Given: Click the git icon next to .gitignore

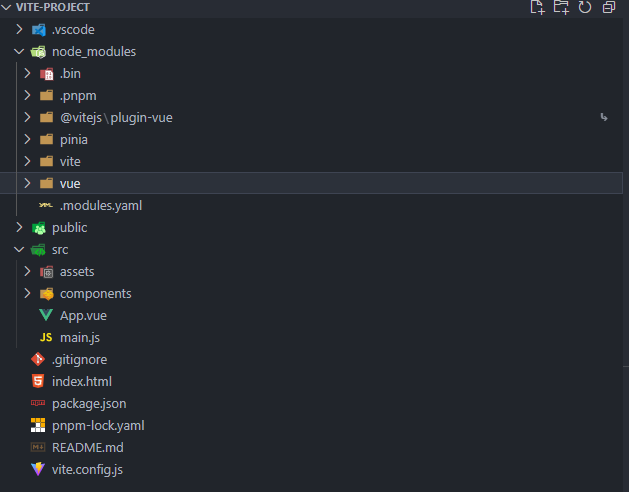Looking at the screenshot, I should (38, 359).
